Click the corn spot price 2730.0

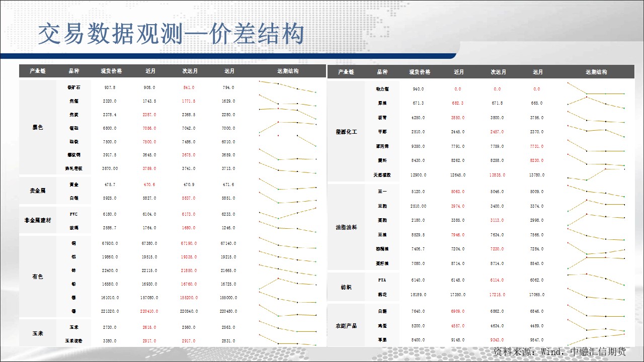pyautogui.click(x=110, y=327)
